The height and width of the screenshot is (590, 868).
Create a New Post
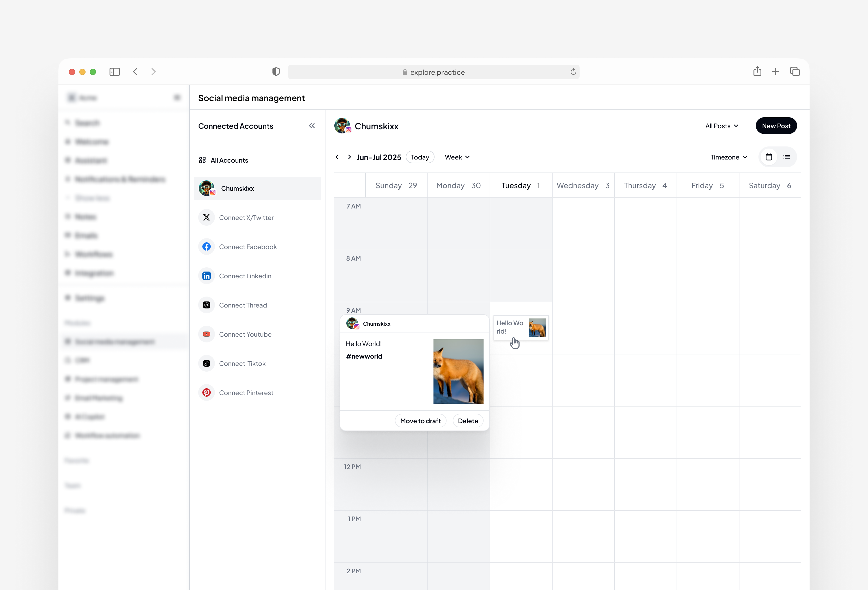[776, 126]
